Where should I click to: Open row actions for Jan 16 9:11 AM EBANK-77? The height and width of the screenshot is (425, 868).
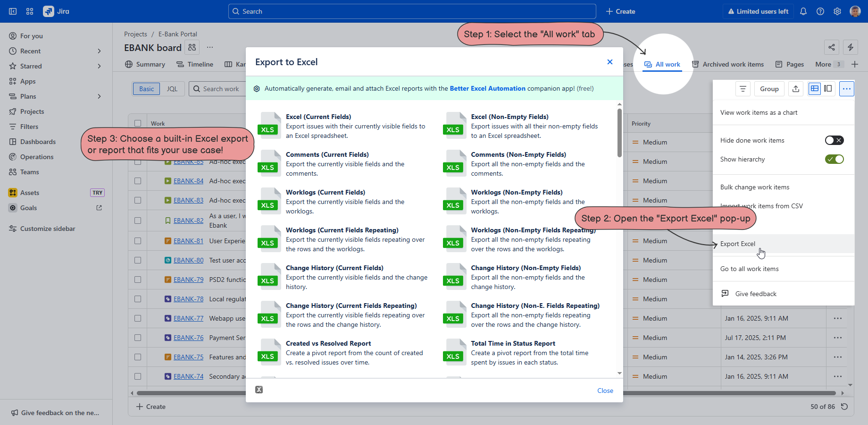coord(838,318)
